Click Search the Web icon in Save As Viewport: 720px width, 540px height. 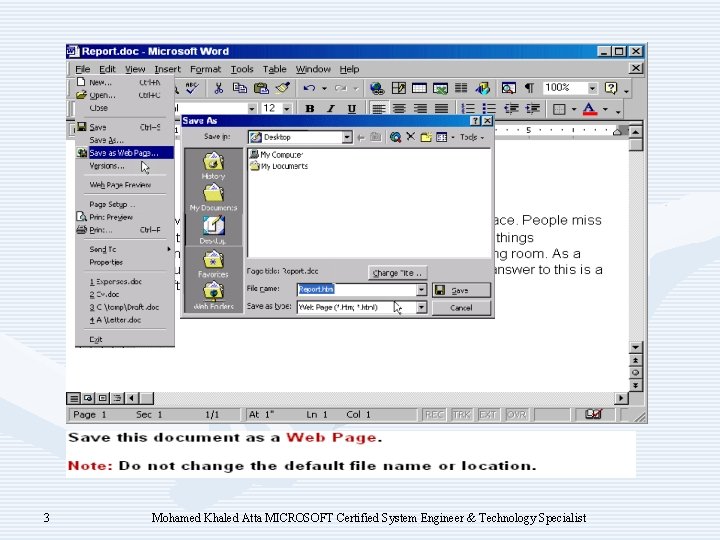395,137
